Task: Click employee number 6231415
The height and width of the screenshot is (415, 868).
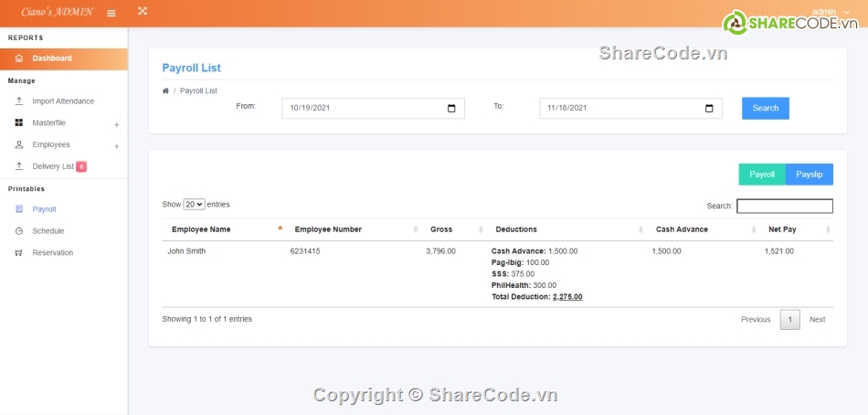Action: [x=305, y=251]
